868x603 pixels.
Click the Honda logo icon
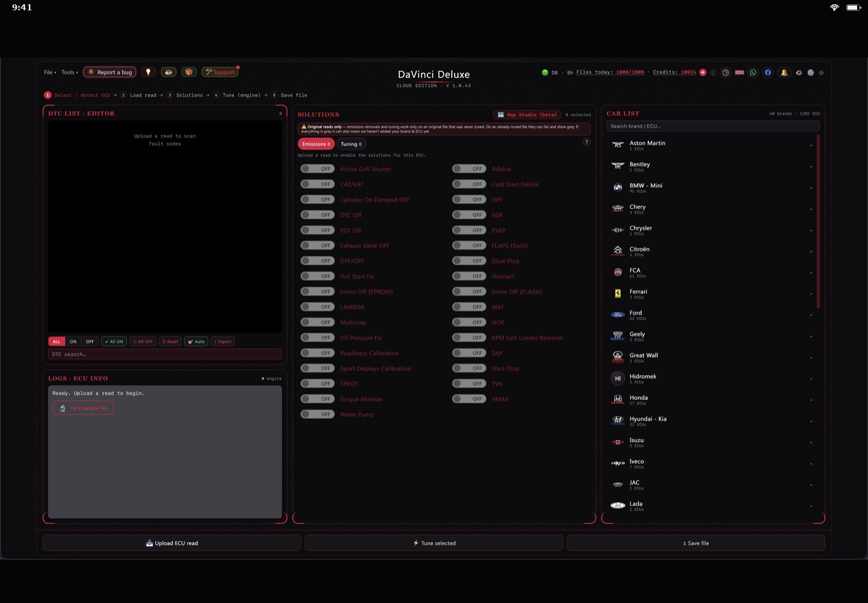(618, 400)
